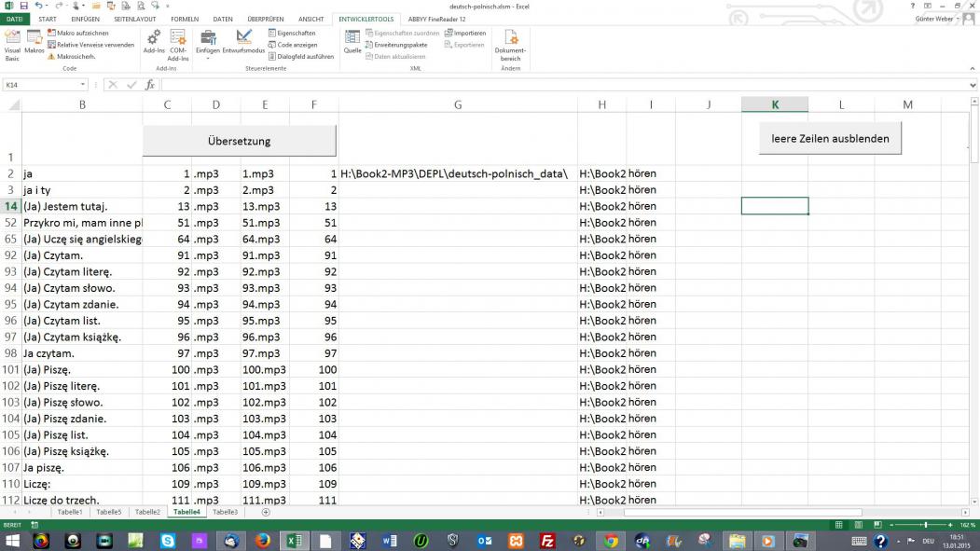Switch to sheet Tabelle5
Screen dimensions: 980x551
109,512
